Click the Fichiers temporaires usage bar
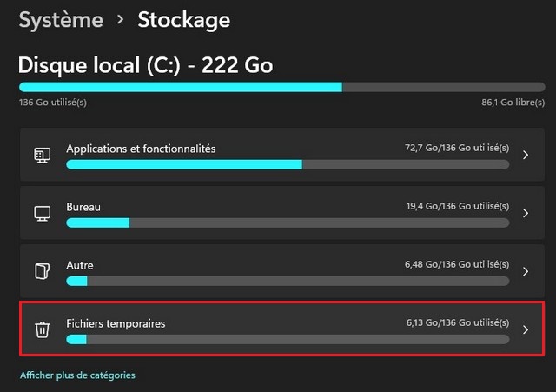The width and height of the screenshot is (556, 392). coord(288,339)
